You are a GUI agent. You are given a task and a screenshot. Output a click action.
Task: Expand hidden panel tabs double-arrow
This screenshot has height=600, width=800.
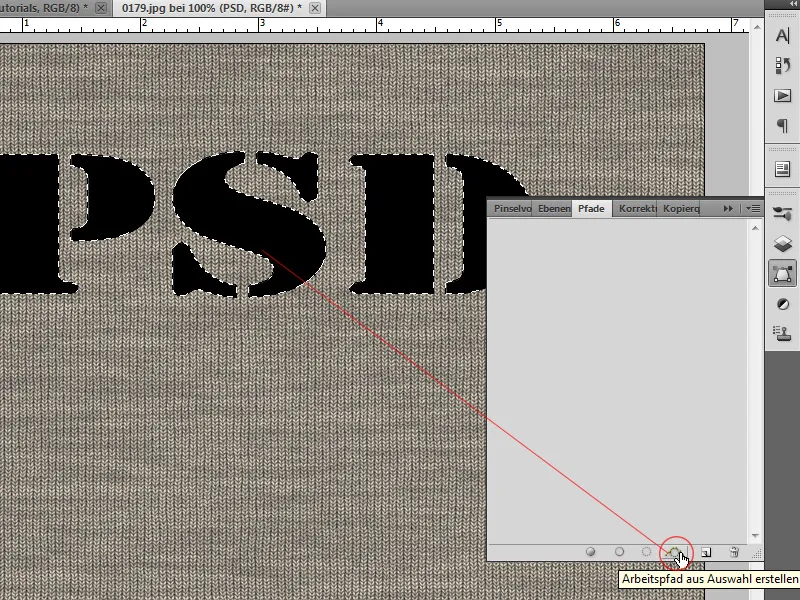coord(728,209)
